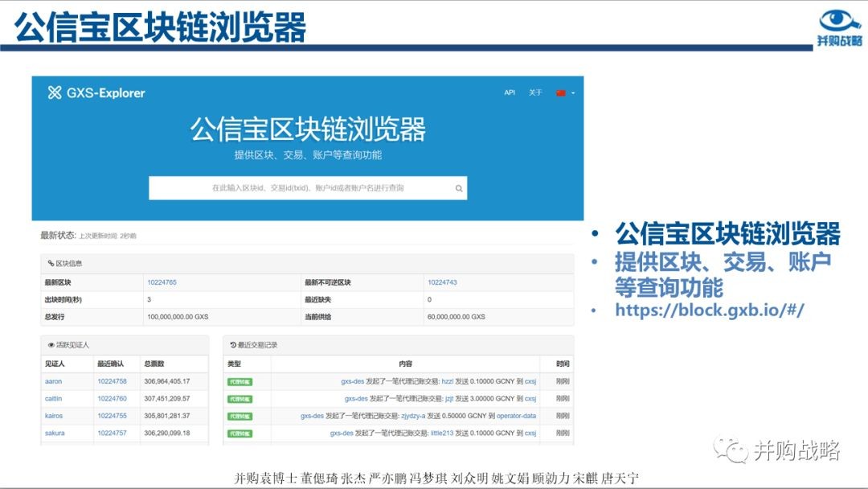868x489 pixels.
Task: Open irreversible block 10224743 link
Action: coord(442,282)
